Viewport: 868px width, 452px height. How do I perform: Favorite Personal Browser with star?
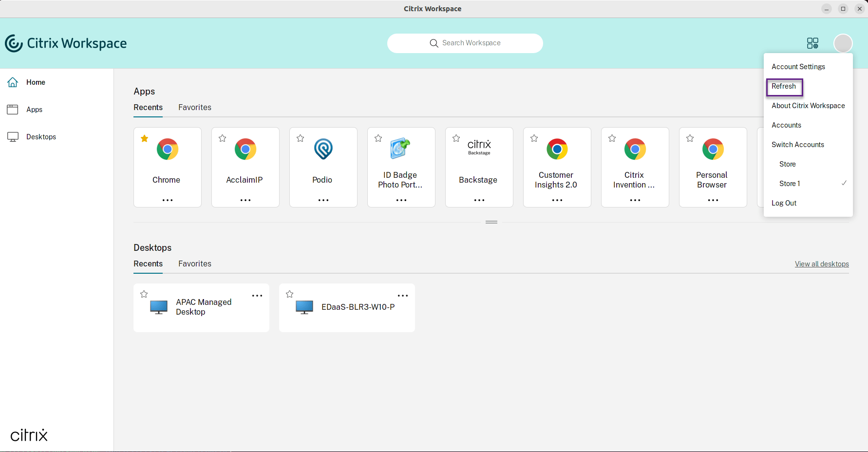tap(690, 138)
